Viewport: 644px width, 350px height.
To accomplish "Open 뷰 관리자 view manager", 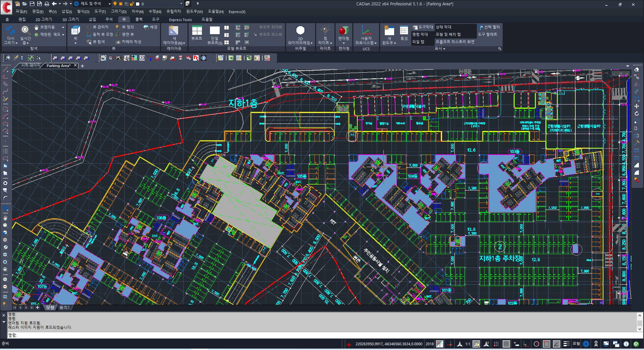I will 98,27.
